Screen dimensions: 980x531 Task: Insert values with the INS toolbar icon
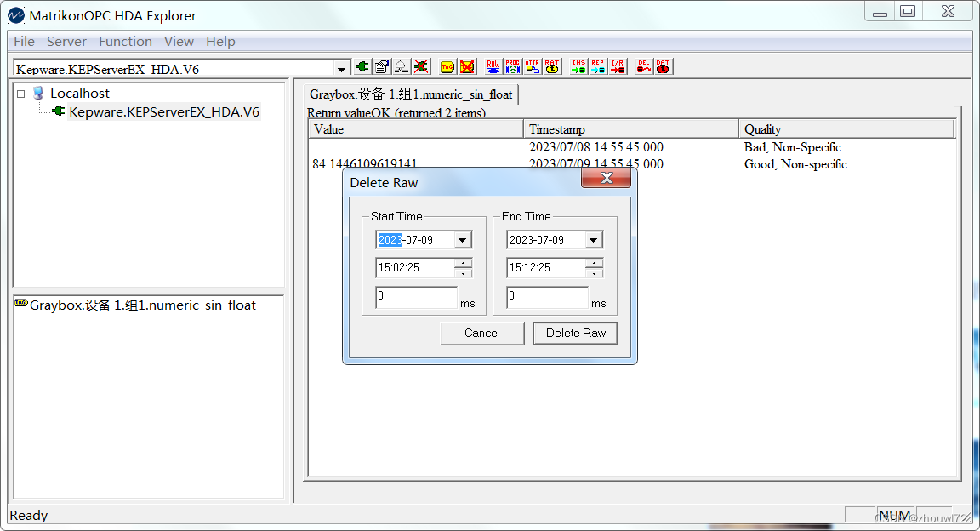coord(578,66)
